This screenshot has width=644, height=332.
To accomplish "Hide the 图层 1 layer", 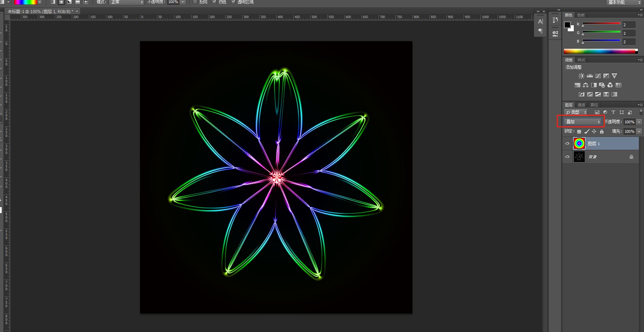I will (567, 143).
